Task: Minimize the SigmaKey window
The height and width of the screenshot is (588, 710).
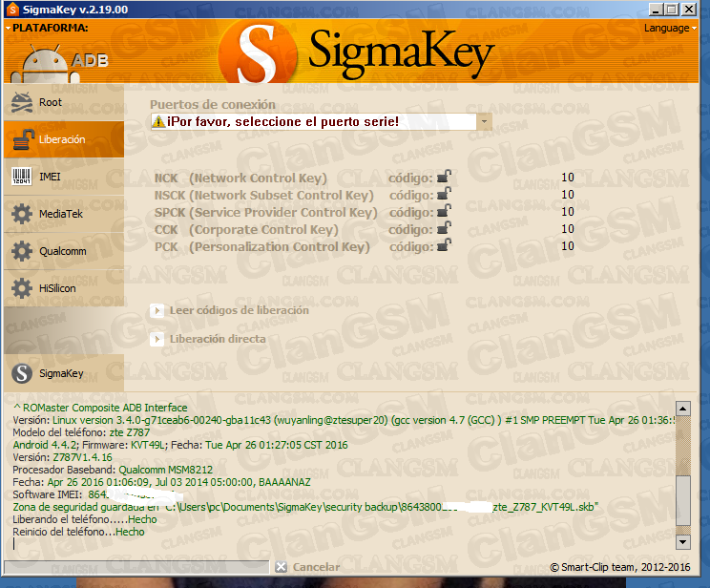Action: pos(656,9)
